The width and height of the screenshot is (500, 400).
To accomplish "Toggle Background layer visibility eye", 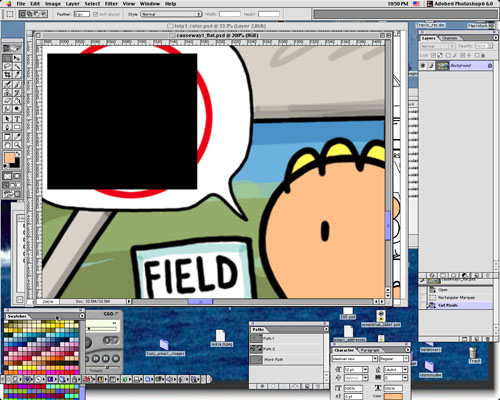I will [423, 66].
